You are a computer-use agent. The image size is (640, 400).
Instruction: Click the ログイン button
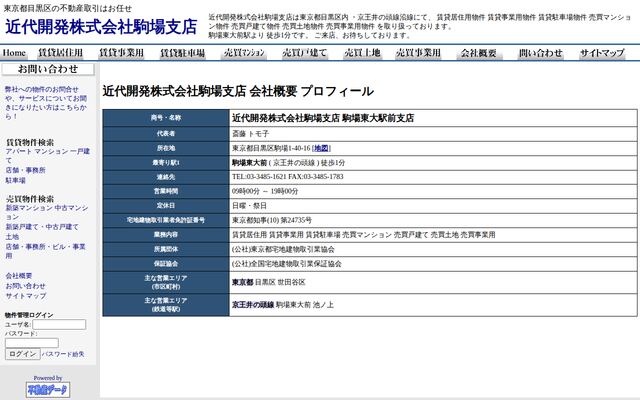[22, 354]
